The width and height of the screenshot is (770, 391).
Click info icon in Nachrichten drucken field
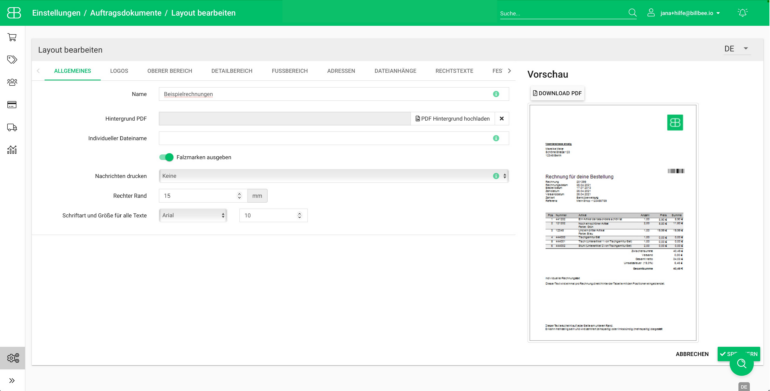496,176
